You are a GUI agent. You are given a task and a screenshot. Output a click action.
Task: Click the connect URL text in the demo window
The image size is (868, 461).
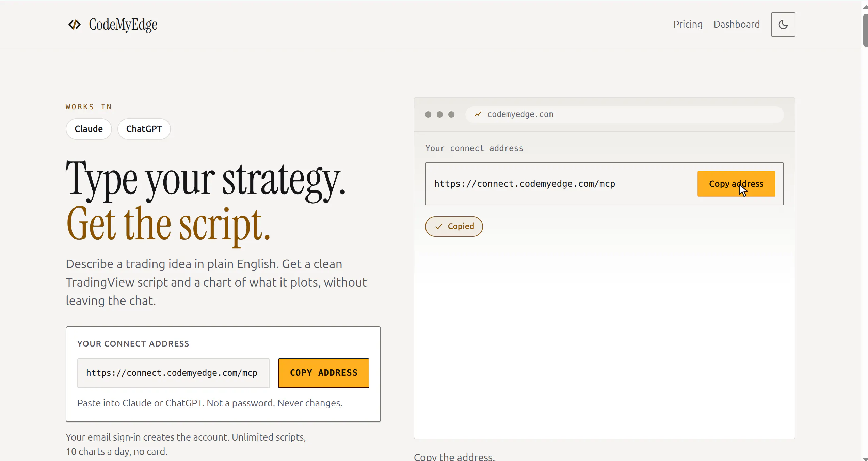point(525,184)
